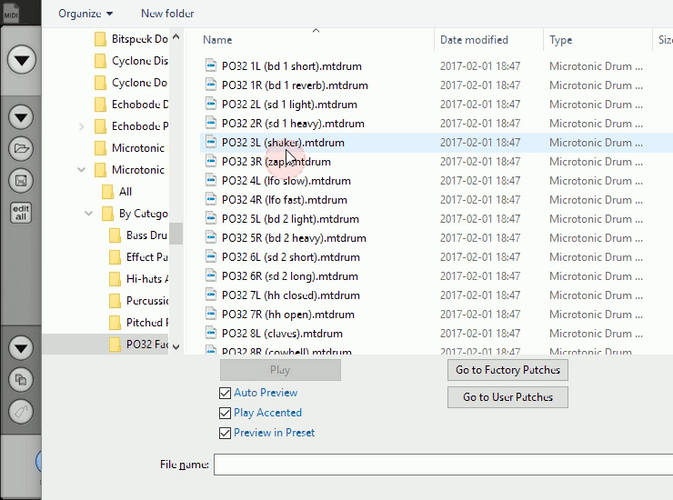Click Go to User Patches button
Screen dimensions: 673x500
pos(508,397)
